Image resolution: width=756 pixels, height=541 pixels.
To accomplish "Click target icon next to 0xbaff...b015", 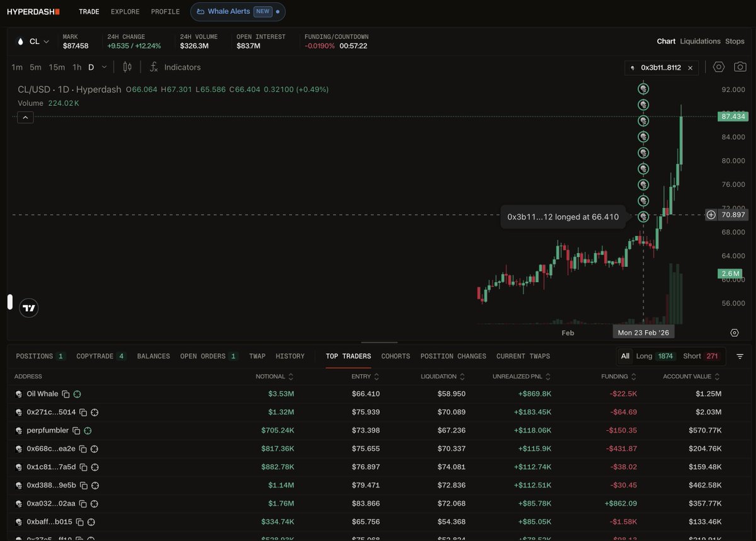I will [x=91, y=521].
